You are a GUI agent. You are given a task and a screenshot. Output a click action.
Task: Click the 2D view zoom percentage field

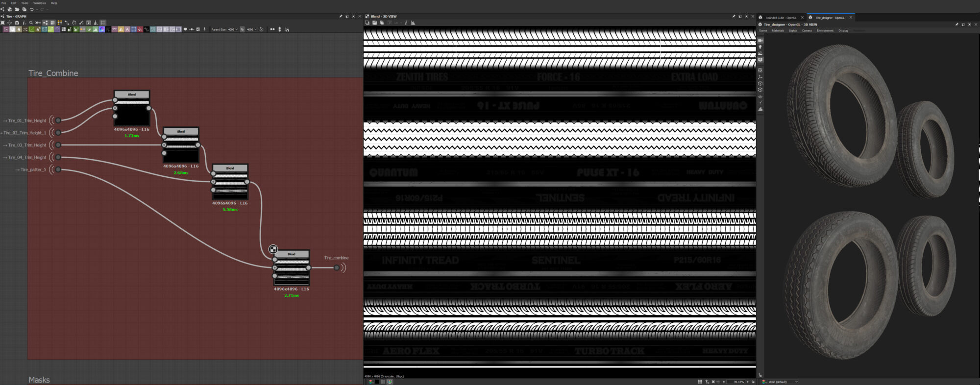tap(735, 382)
